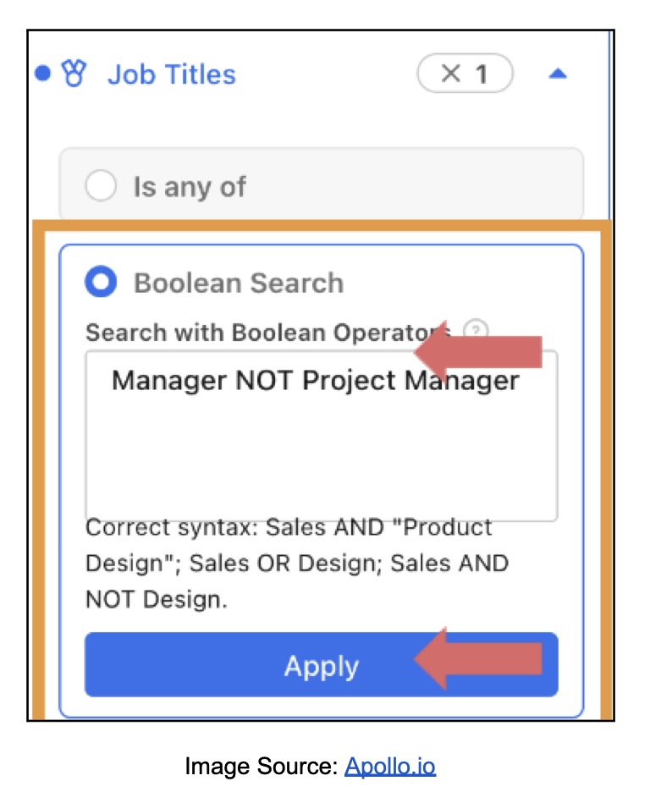This screenshot has height=792, width=672.
Task: Select the "Is any of" radio button
Action: pos(101,186)
